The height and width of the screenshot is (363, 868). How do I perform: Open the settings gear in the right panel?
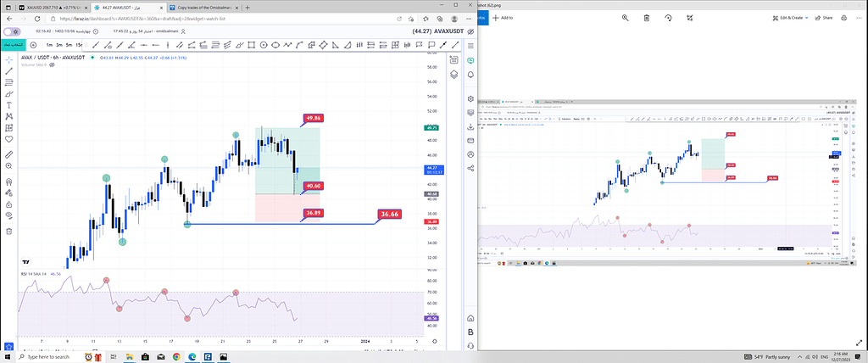pyautogui.click(x=471, y=99)
